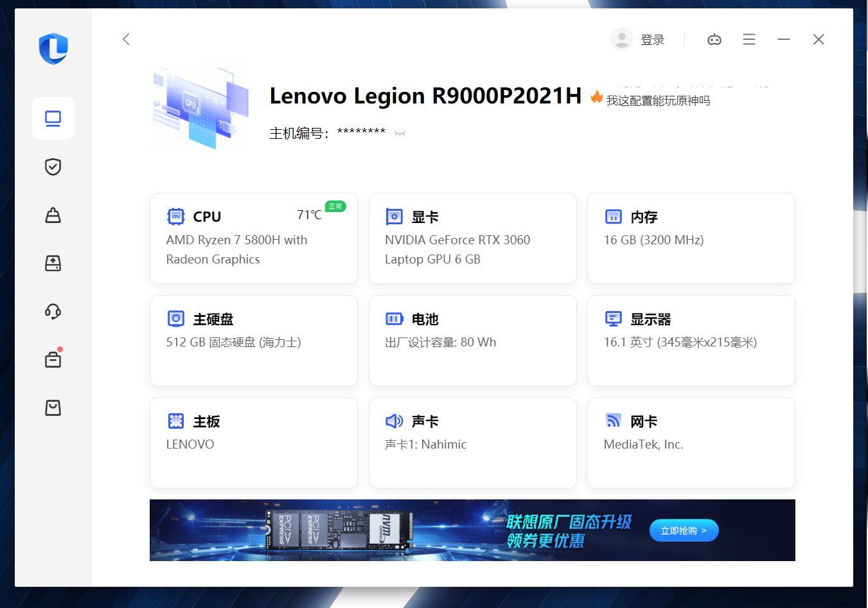Go back using the left arrow
This screenshot has width=868, height=608.
tap(126, 39)
